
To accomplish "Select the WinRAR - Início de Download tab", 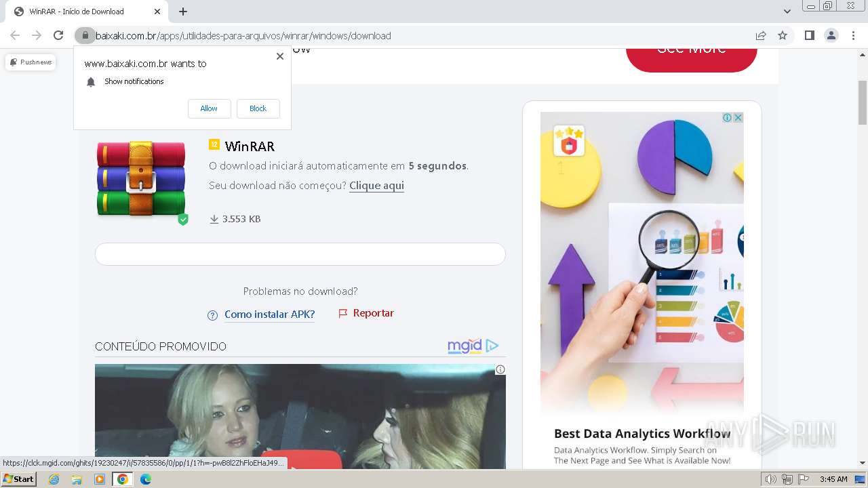I will click(x=85, y=12).
